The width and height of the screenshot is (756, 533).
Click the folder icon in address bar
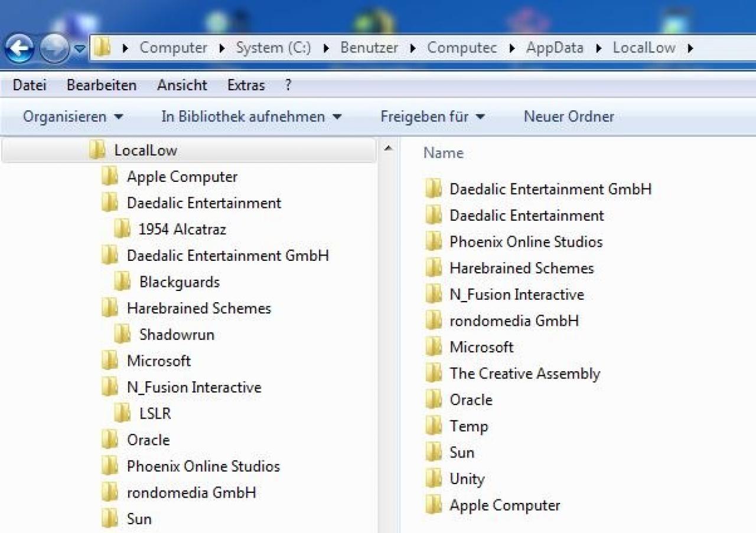(103, 48)
